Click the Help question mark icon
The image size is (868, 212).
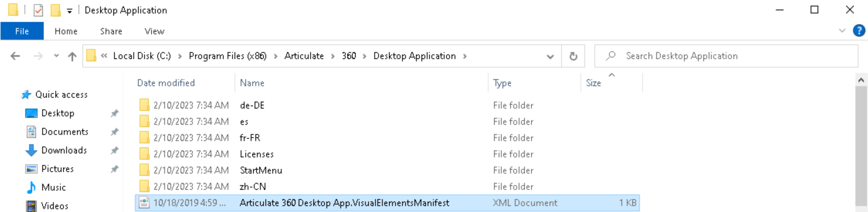point(859,30)
